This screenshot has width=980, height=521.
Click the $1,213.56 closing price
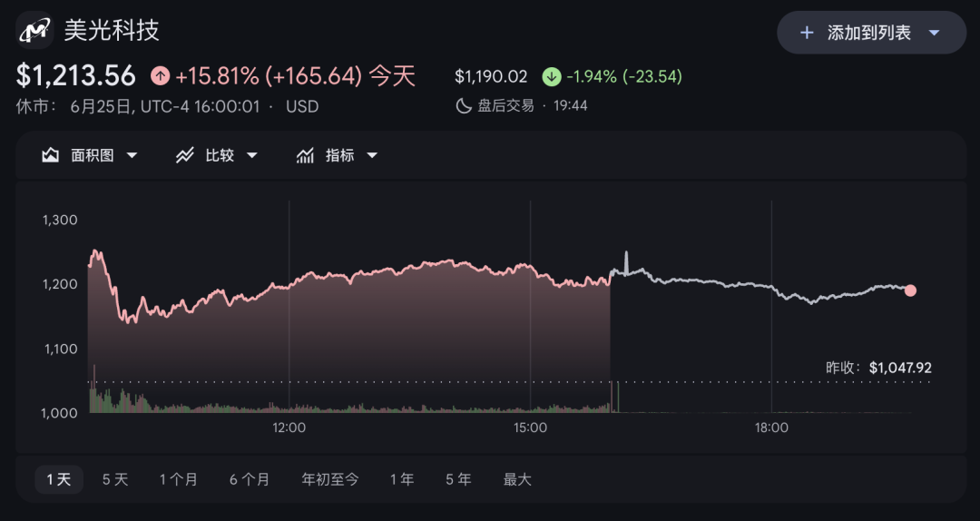75,76
